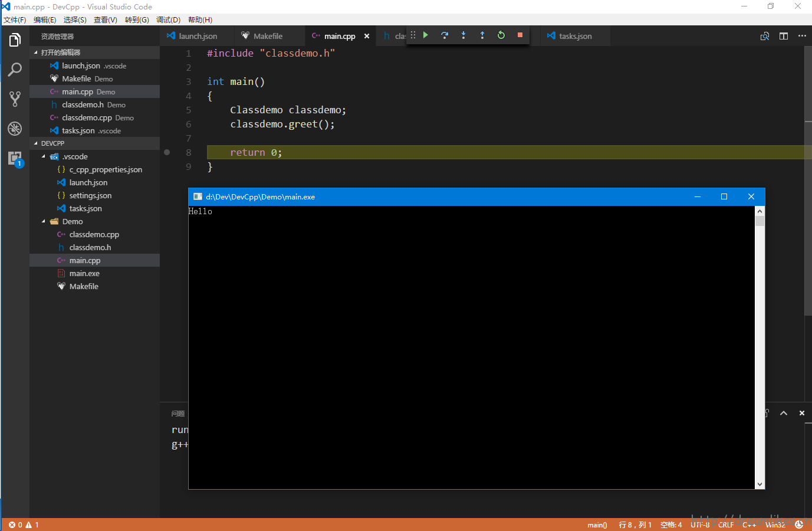Click the editor vertical scrollbar
Image resolution: width=812 pixels, height=531 pixels.
pos(808,181)
